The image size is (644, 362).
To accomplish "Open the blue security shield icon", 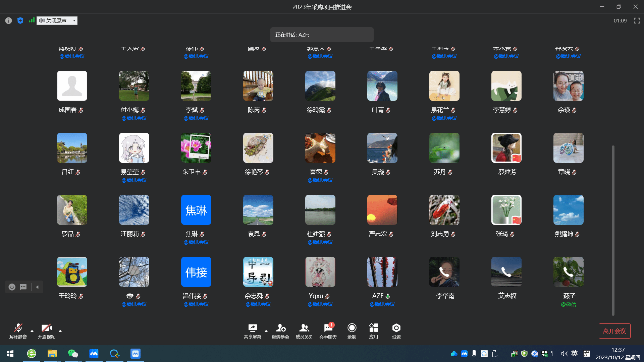I will tap(20, 21).
